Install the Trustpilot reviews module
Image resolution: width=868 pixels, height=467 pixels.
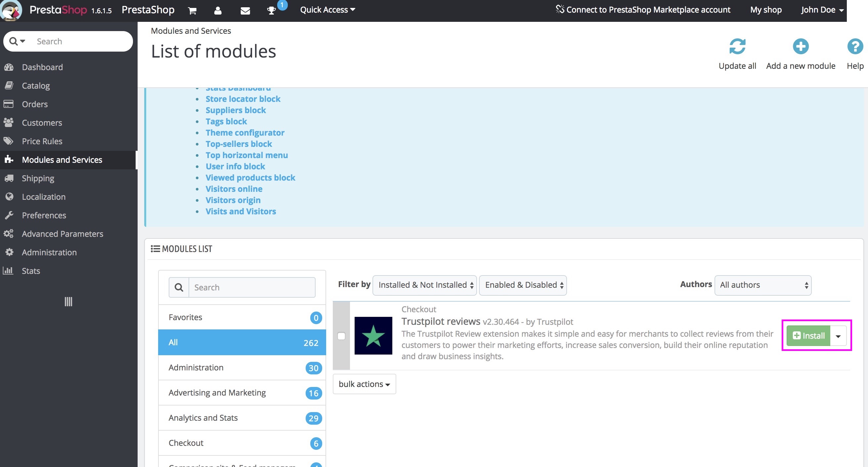click(x=808, y=336)
